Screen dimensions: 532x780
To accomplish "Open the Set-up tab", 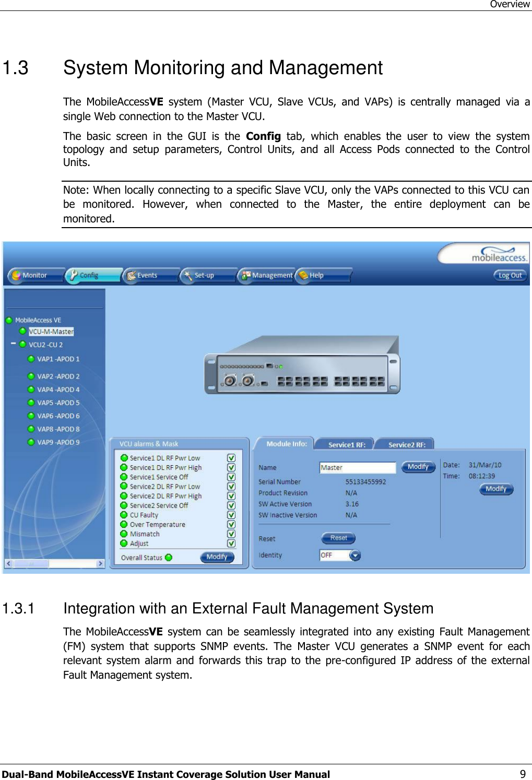I will 208,275.
